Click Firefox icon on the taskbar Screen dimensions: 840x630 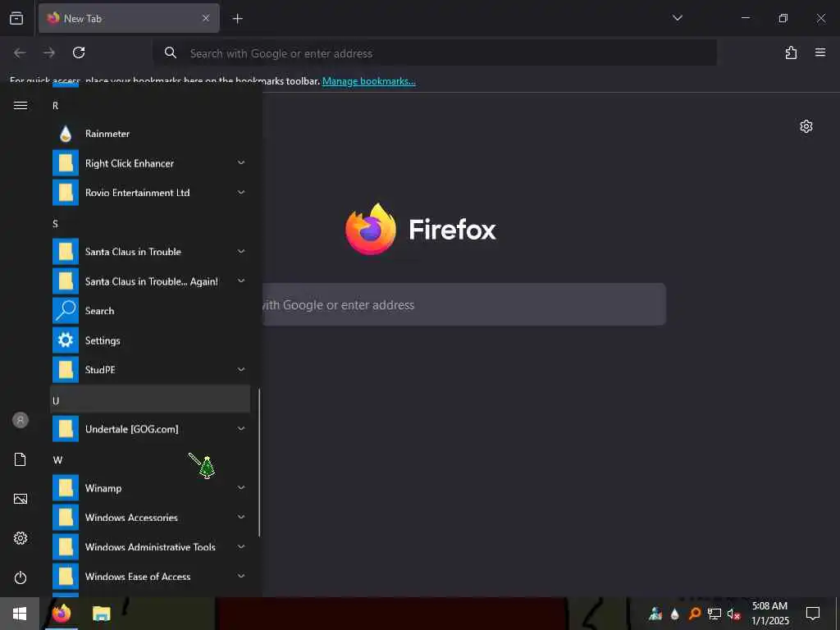click(62, 614)
